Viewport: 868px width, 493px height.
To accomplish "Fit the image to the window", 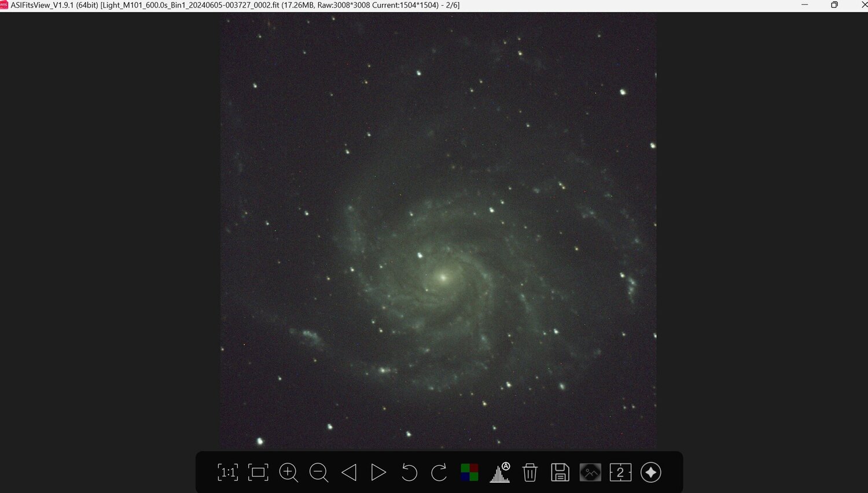I will 258,473.
